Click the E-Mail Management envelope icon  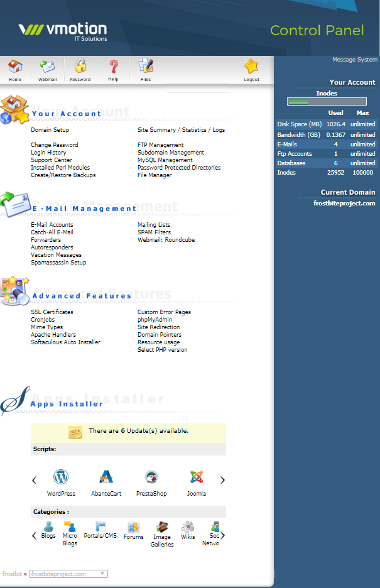[15, 204]
